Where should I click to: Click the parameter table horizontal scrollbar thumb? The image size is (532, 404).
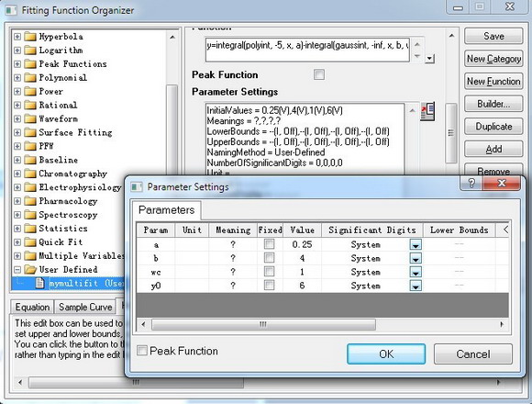tap(263, 324)
